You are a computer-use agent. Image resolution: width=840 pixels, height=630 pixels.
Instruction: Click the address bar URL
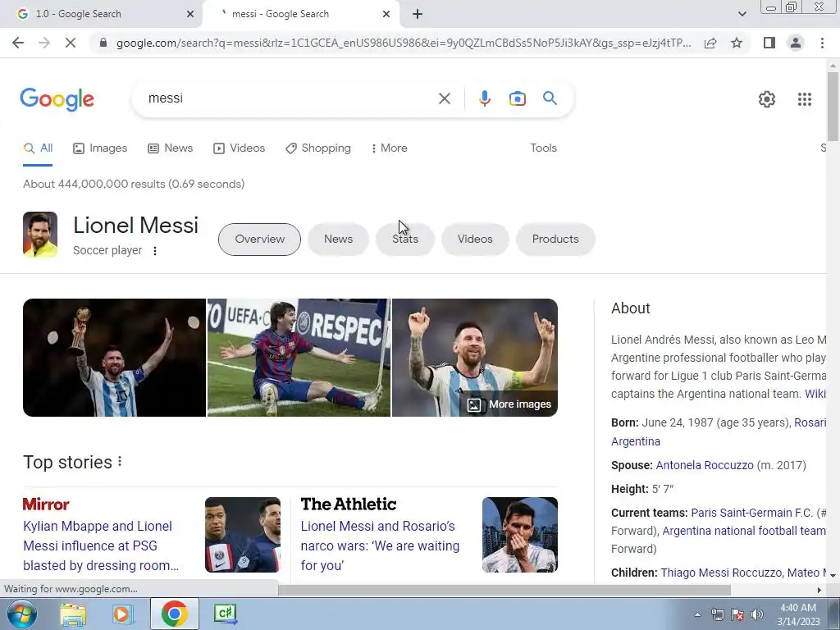click(403, 43)
